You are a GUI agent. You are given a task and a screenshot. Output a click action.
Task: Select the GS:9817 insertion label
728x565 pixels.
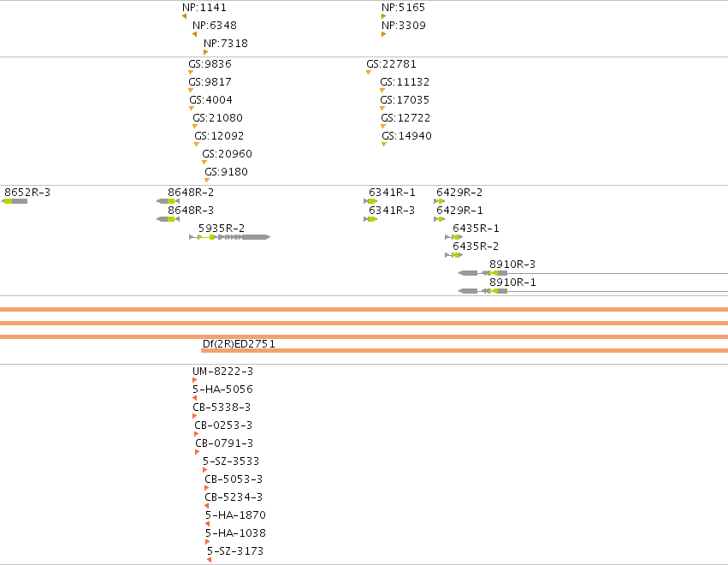coord(210,82)
